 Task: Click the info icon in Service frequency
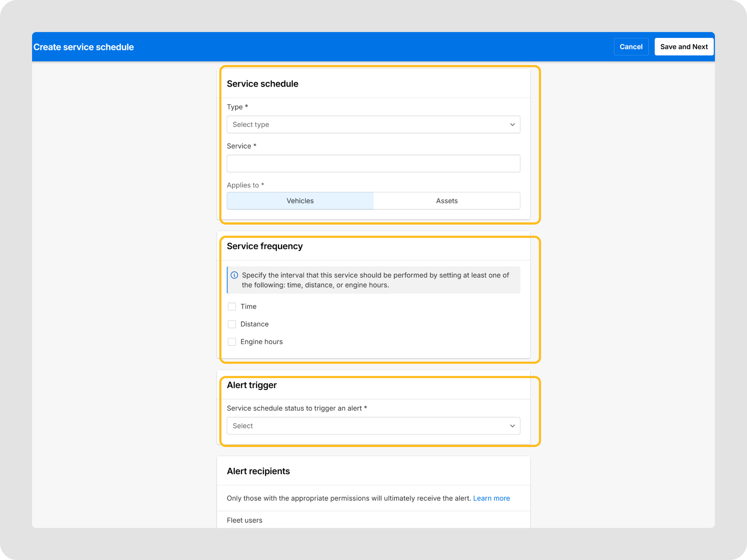235,275
